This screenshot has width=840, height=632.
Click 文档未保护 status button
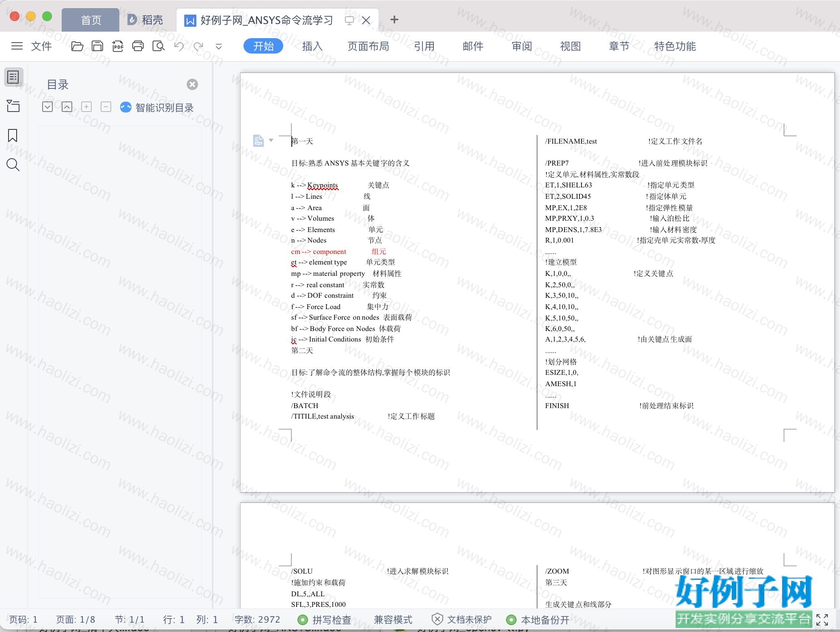[x=461, y=620]
